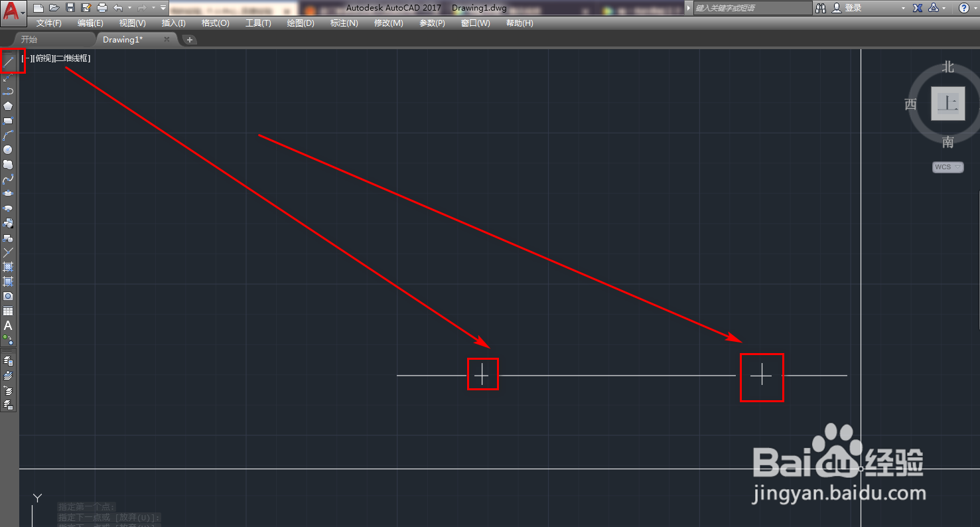Open the 格式(O) menu

click(x=216, y=23)
